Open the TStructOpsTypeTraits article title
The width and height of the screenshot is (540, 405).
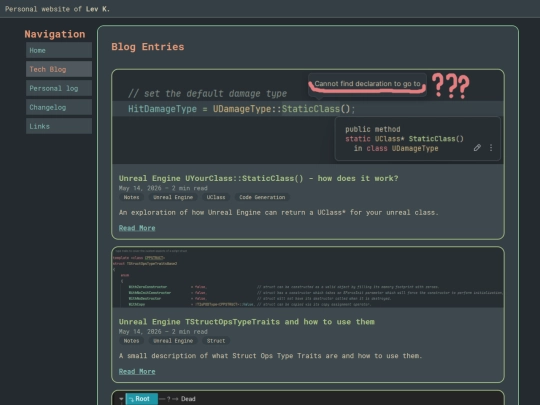[x=247, y=322]
